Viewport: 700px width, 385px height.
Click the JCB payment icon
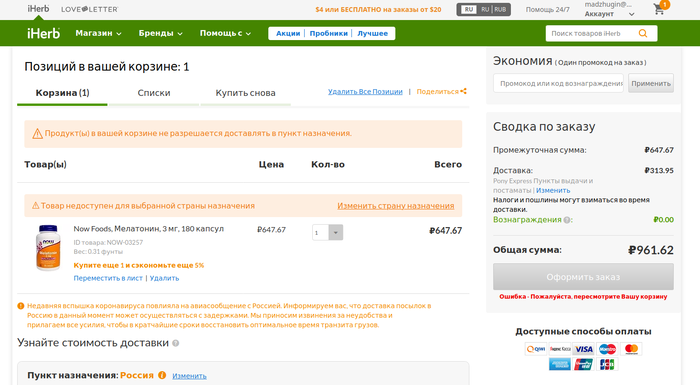click(x=607, y=364)
